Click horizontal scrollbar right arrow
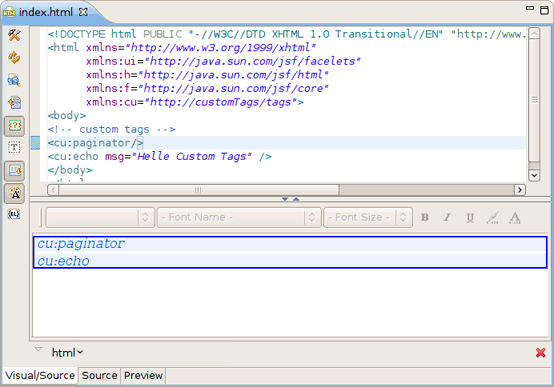The width and height of the screenshot is (554, 387). point(520,190)
